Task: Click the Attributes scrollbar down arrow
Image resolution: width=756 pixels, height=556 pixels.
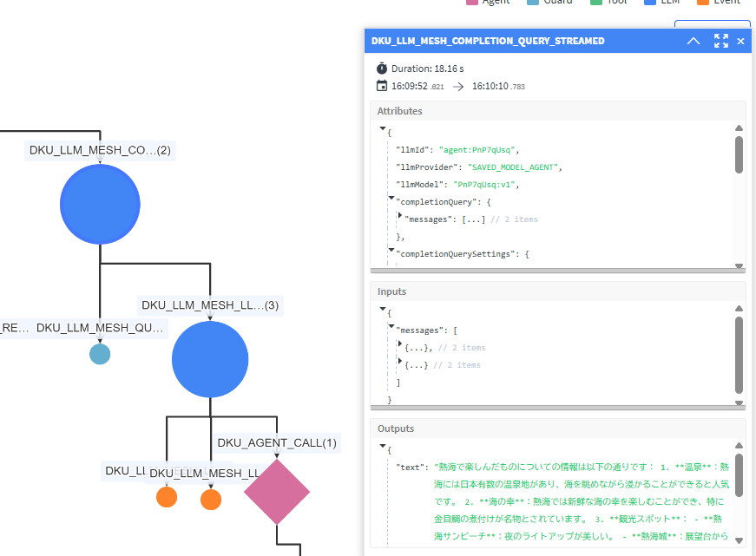Action: (739, 265)
